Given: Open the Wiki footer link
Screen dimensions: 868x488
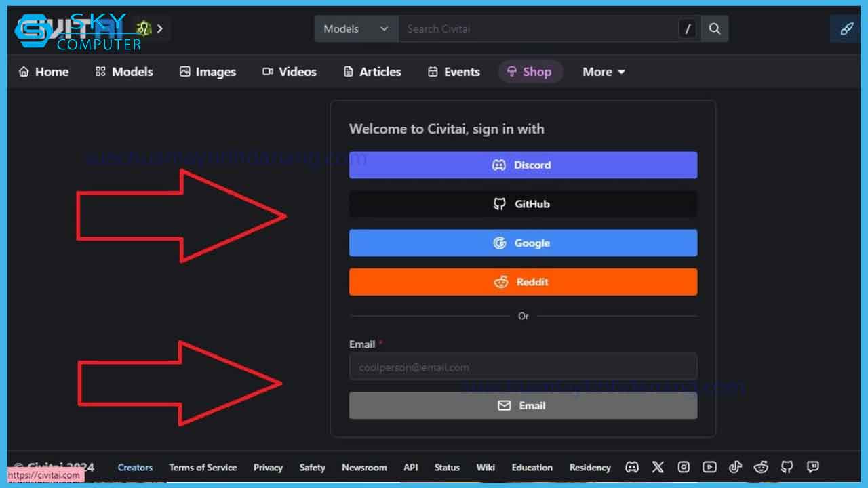Looking at the screenshot, I should point(486,468).
